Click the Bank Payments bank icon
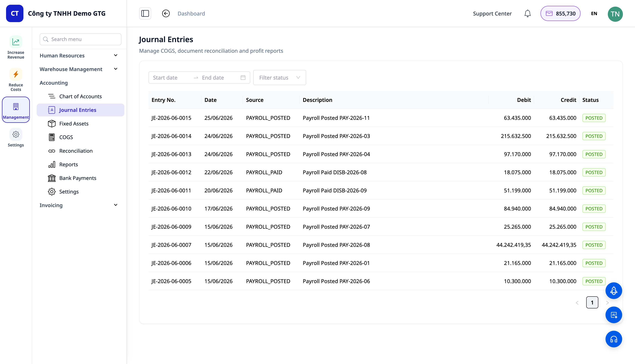The image size is (635, 364). [x=52, y=178]
